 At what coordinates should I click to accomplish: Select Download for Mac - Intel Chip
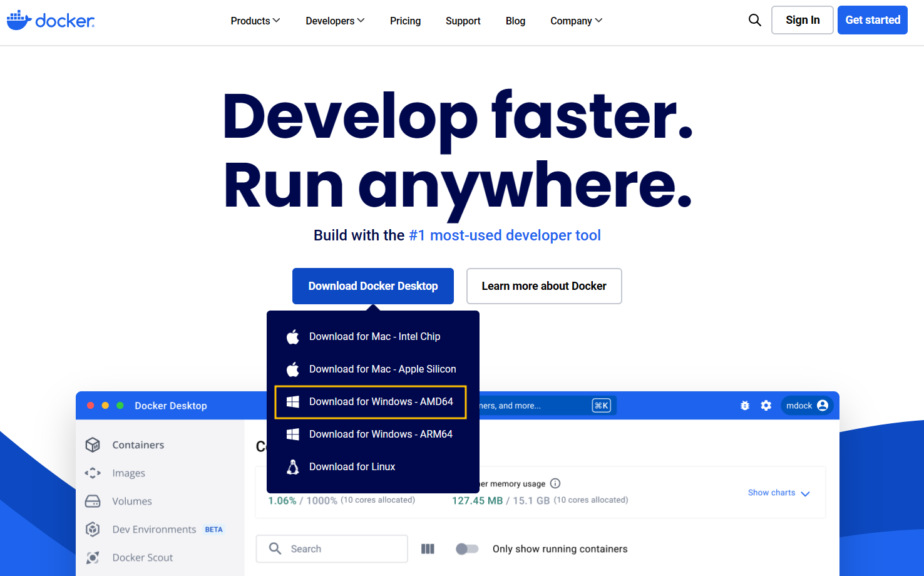tap(373, 337)
